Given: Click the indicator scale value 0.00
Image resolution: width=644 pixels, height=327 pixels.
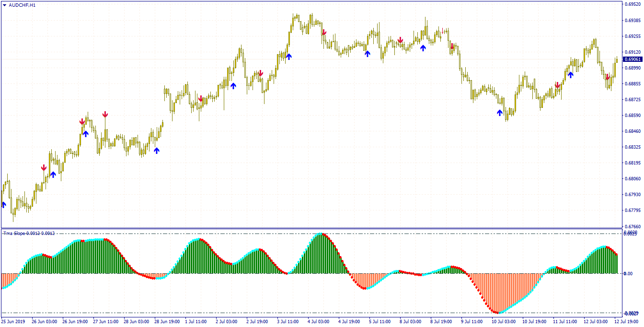Looking at the screenshot, I should (x=629, y=274).
